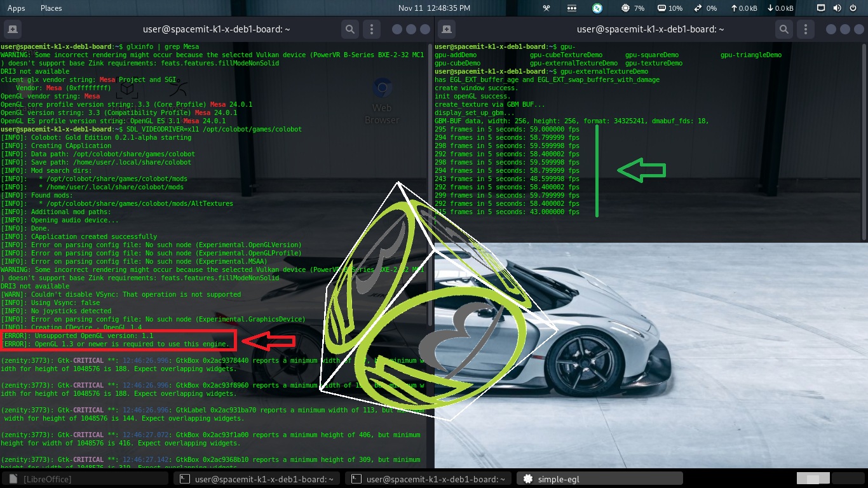Open new tab in left terminal
The width and height of the screenshot is (868, 488).
pos(13,29)
